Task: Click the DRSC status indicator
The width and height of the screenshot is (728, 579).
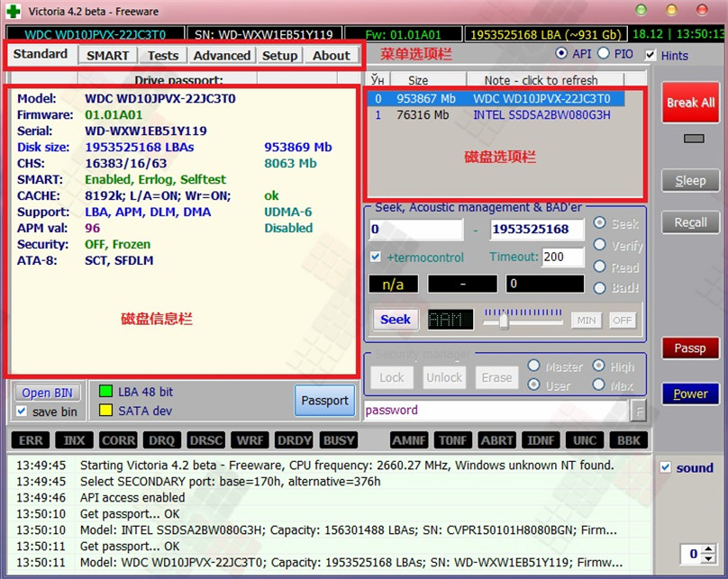Action: pos(206,440)
